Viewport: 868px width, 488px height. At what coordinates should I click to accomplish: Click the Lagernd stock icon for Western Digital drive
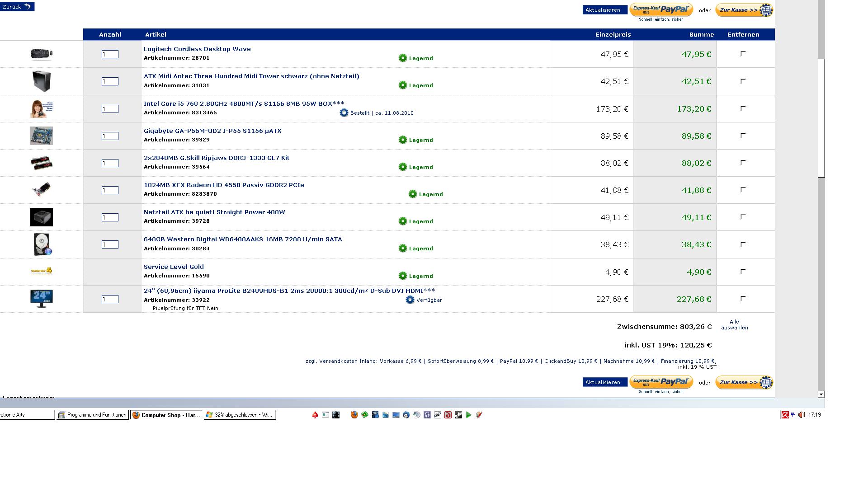pos(403,248)
